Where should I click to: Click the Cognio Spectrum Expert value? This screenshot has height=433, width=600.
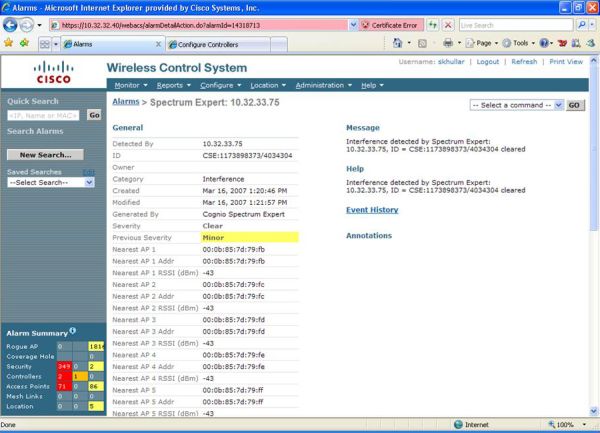243,214
